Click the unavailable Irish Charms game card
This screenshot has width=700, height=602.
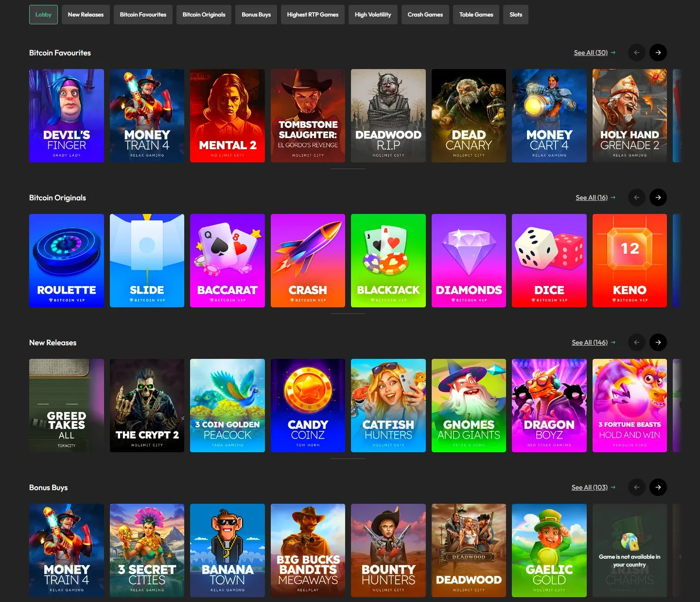630,550
